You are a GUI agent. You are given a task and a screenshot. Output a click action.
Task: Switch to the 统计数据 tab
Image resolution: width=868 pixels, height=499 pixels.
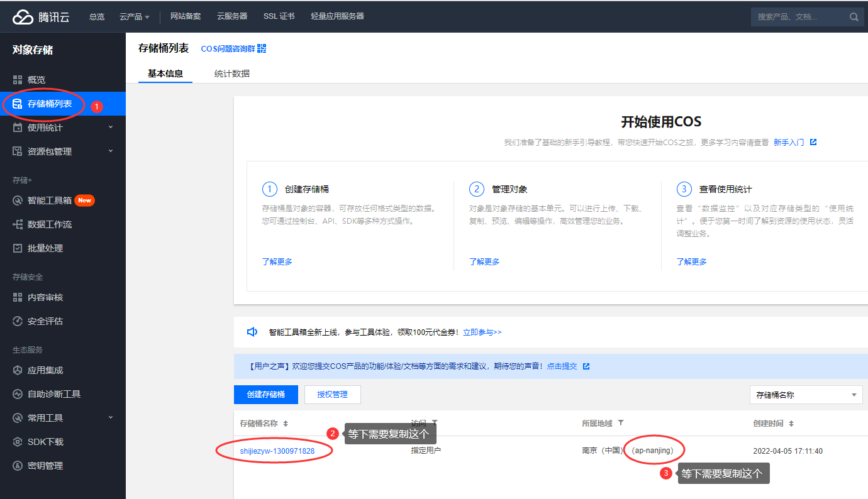(232, 74)
